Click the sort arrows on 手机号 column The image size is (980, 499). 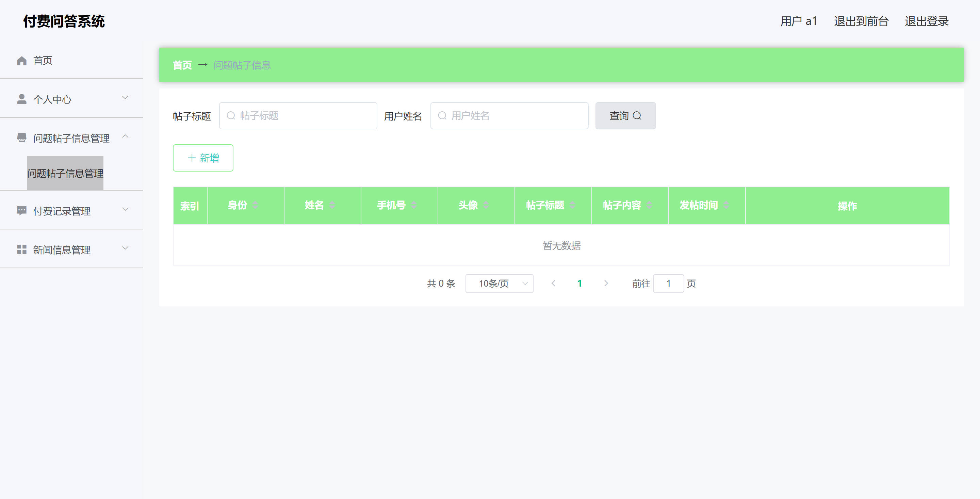(414, 205)
